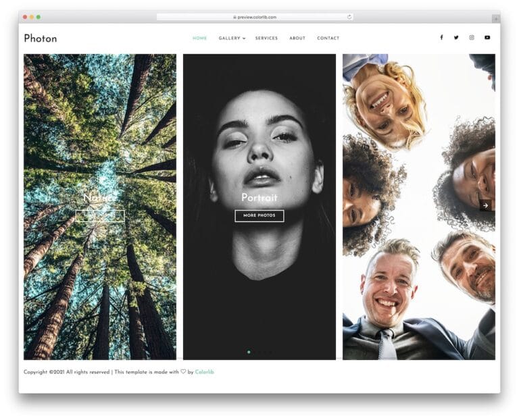Focus the preview.colorlib.com address bar
519x420 pixels.
(255, 17)
